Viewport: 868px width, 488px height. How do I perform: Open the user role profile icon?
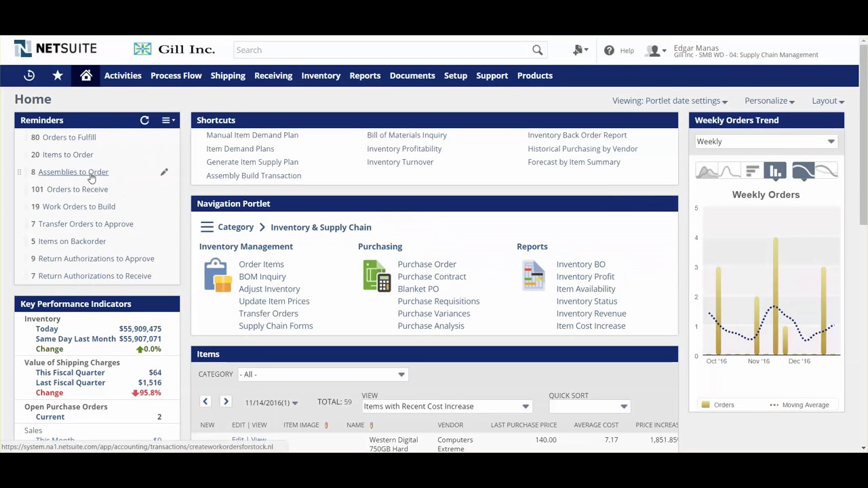655,50
